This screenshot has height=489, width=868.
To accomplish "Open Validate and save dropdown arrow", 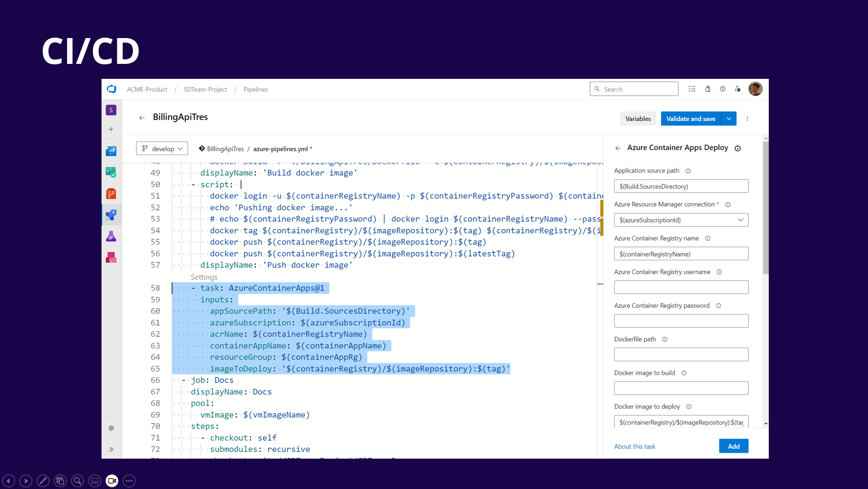I will click(x=729, y=119).
